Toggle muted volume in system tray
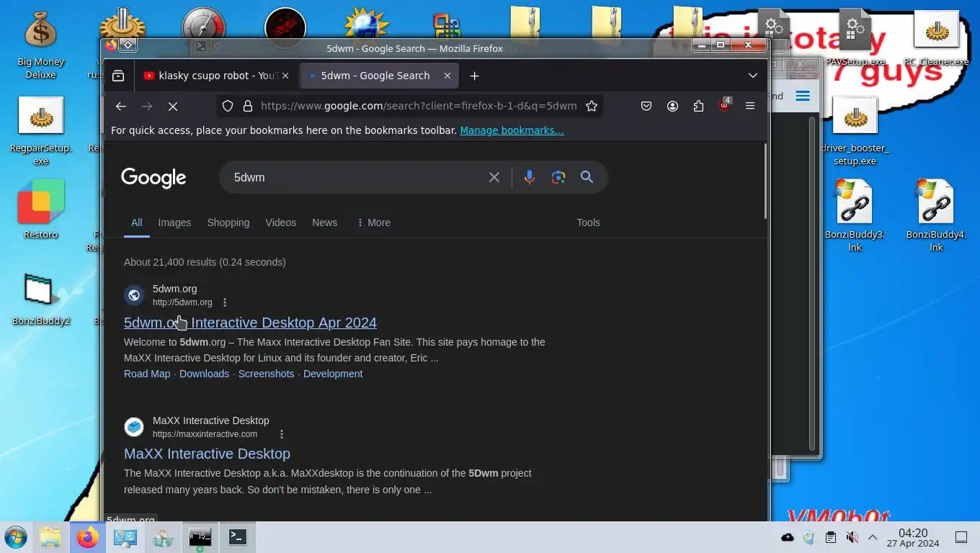 tap(852, 537)
